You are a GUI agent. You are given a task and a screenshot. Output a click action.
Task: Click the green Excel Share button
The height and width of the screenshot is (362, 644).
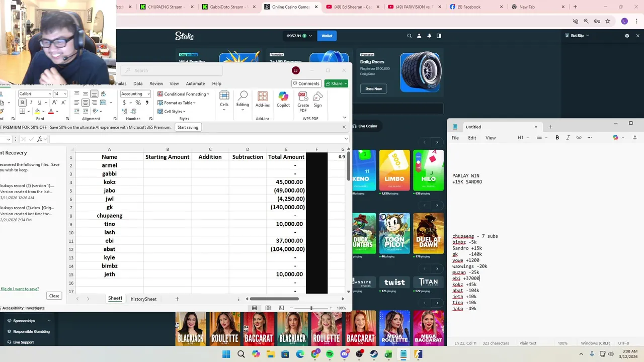pyautogui.click(x=336, y=83)
